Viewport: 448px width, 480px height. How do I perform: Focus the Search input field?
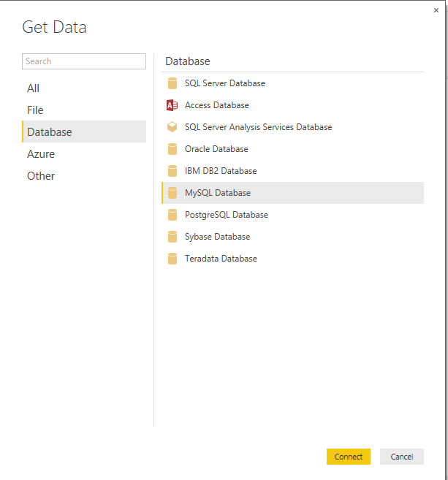pos(84,61)
